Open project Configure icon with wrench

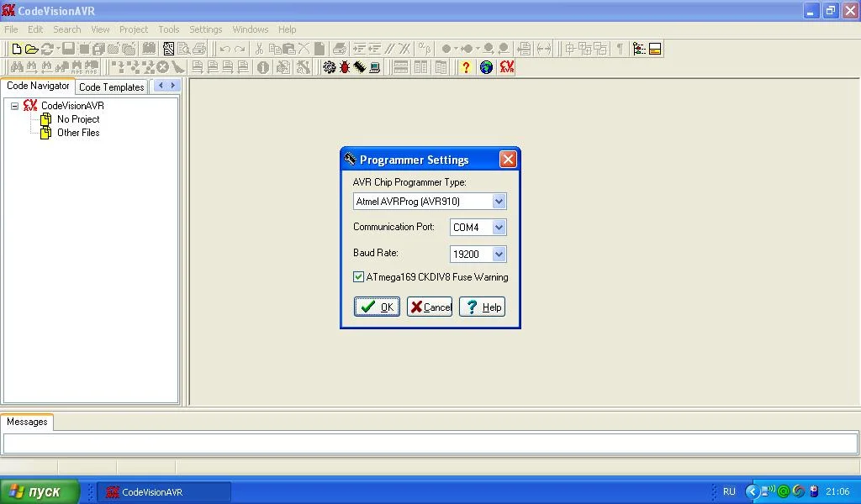tap(304, 67)
